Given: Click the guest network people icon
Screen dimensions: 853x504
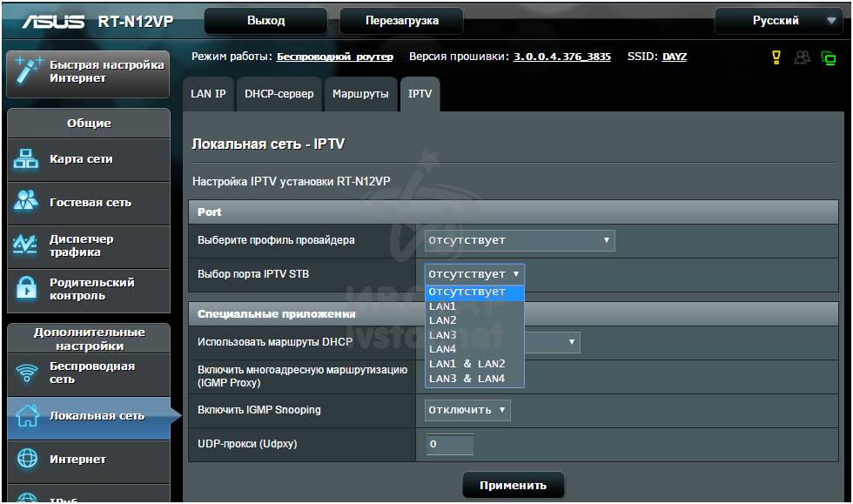Looking at the screenshot, I should coord(26,201).
